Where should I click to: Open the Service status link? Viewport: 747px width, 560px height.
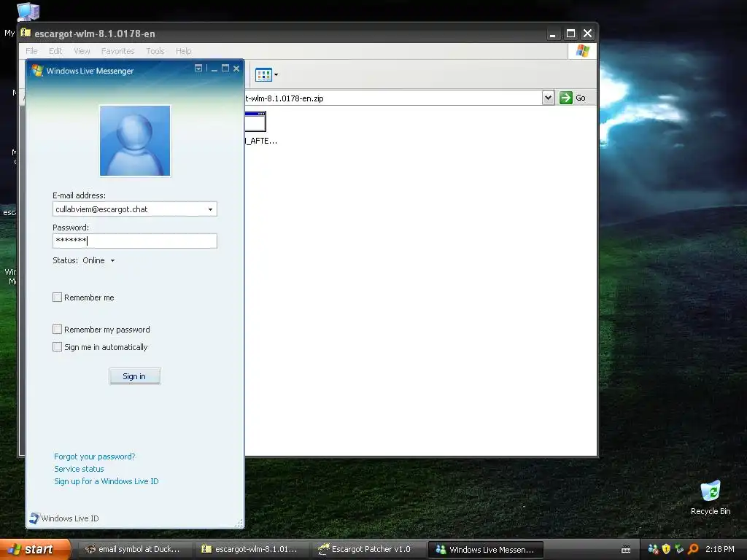pos(79,469)
